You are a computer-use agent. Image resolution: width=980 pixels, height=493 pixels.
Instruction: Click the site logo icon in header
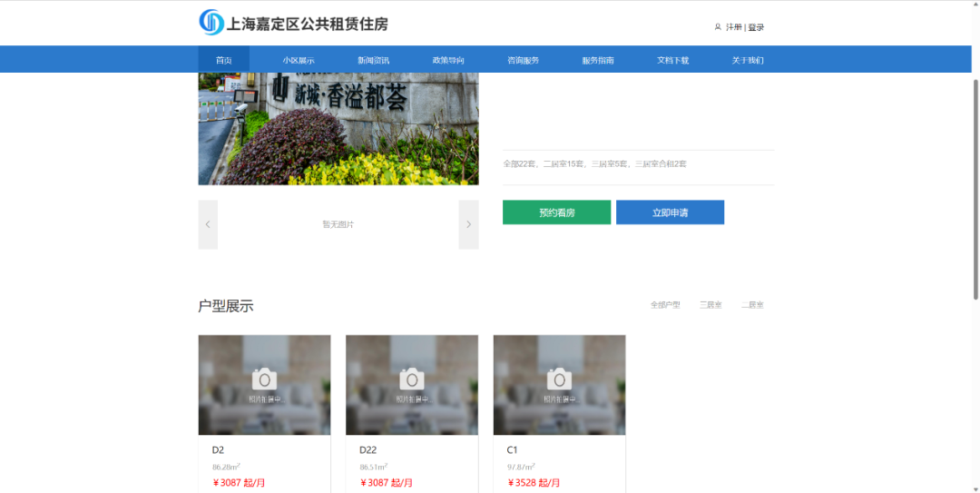click(x=211, y=23)
